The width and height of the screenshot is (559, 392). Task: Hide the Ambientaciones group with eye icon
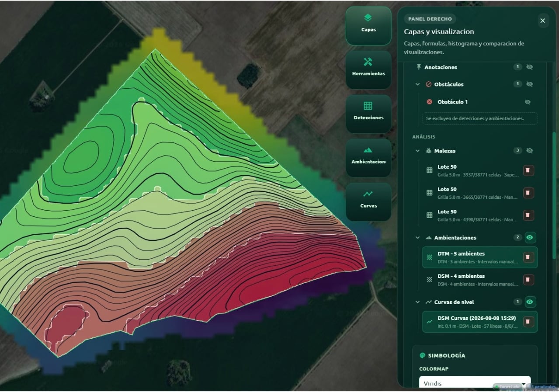tap(530, 237)
